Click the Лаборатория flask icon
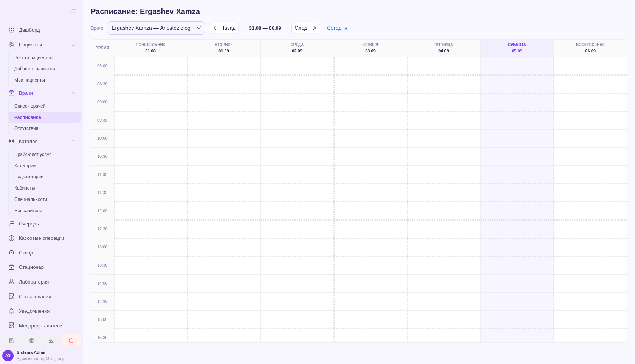Viewport: 635px width, 364px height. (x=11, y=282)
